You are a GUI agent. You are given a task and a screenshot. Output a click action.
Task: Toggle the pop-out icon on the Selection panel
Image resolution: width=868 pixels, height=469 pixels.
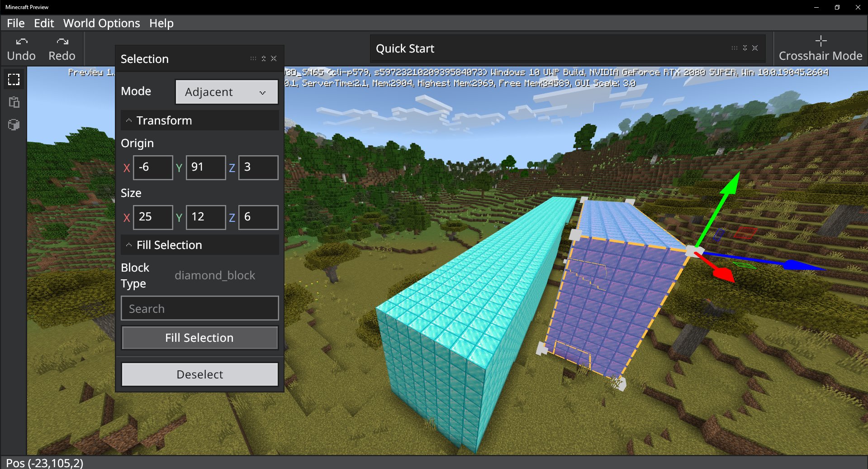point(263,58)
